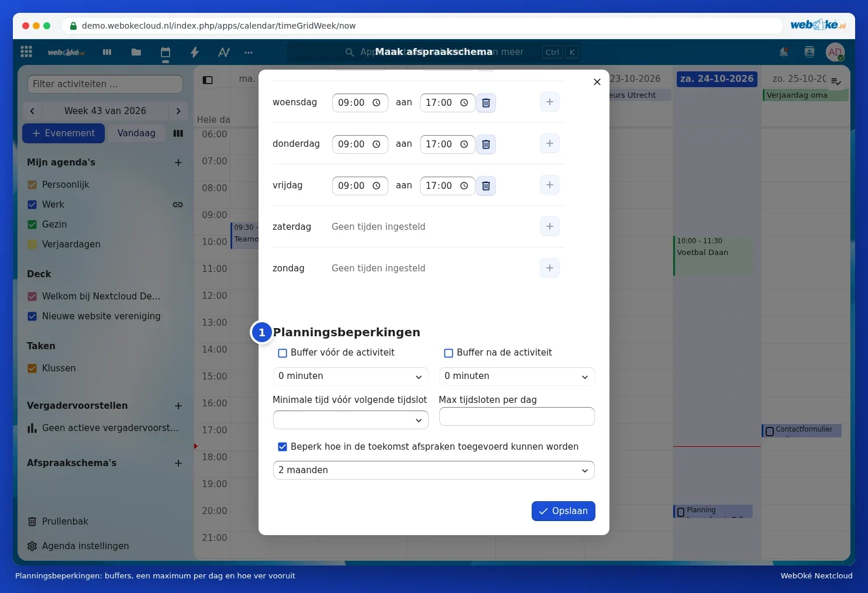The image size is (868, 593).
Task: Add a new calendar under Mijn agenda's
Action: coord(178,163)
